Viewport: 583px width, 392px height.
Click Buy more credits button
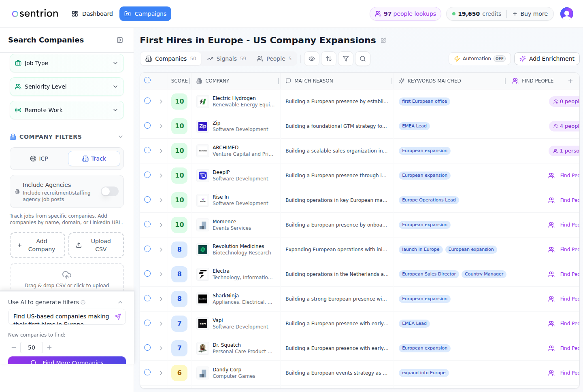(530, 14)
